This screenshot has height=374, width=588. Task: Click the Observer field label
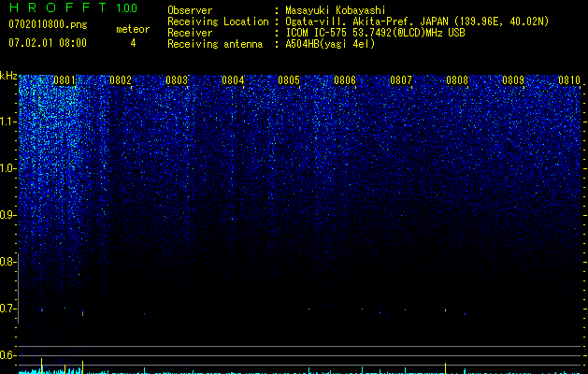tap(190, 10)
